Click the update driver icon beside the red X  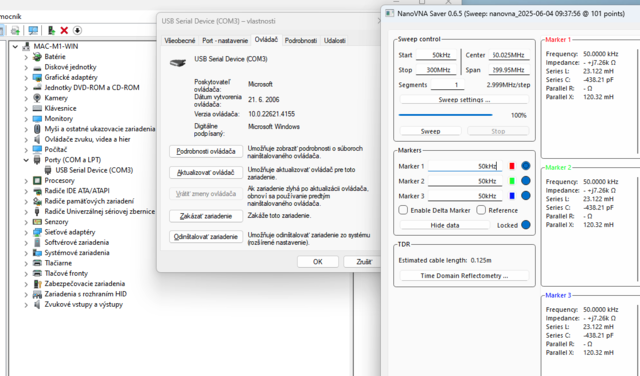click(x=51, y=30)
